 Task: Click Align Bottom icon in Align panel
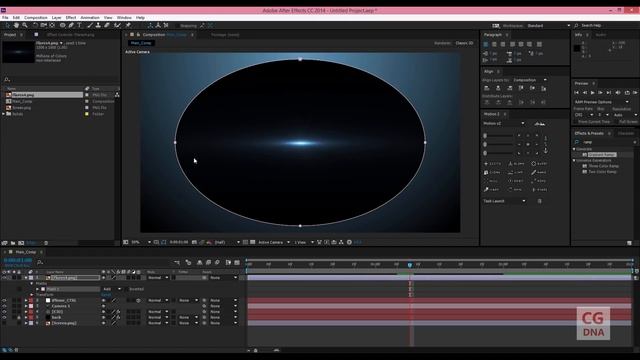click(543, 88)
